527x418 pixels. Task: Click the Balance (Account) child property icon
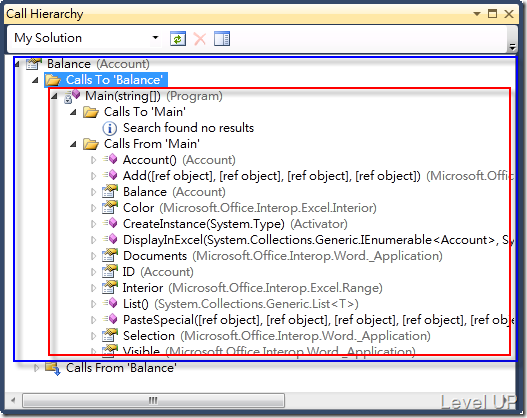pos(110,191)
